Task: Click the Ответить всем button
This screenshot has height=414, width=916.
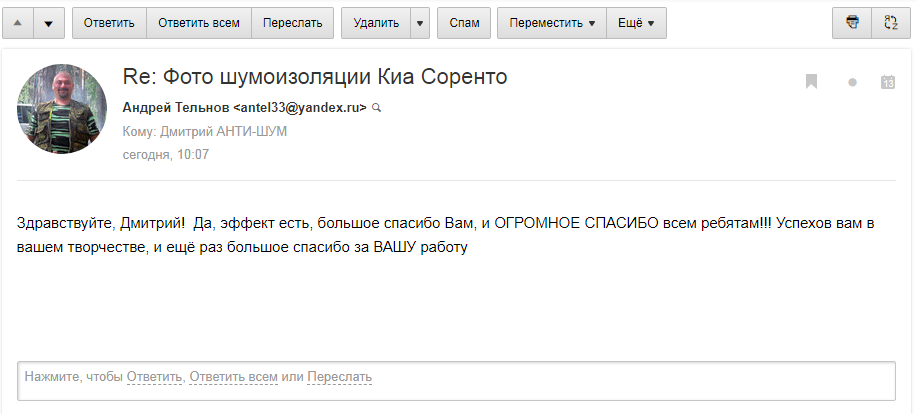Action: coord(199,23)
